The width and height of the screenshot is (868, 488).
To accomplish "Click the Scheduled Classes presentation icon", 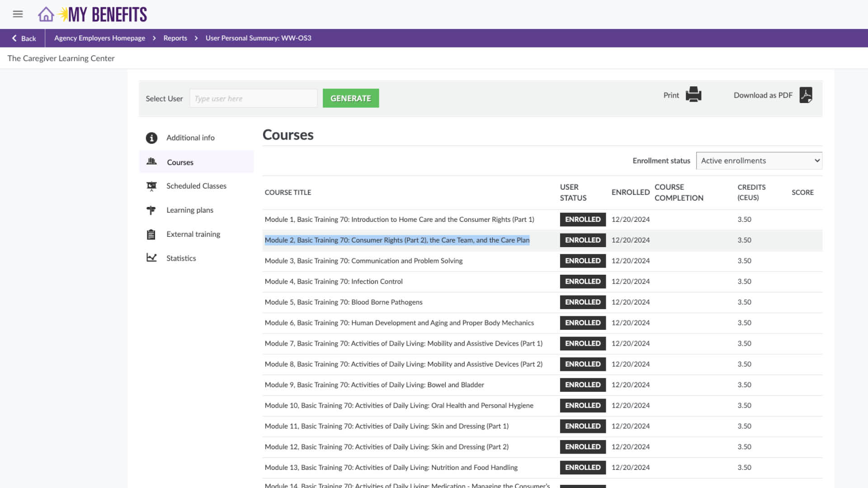I will 151,186.
